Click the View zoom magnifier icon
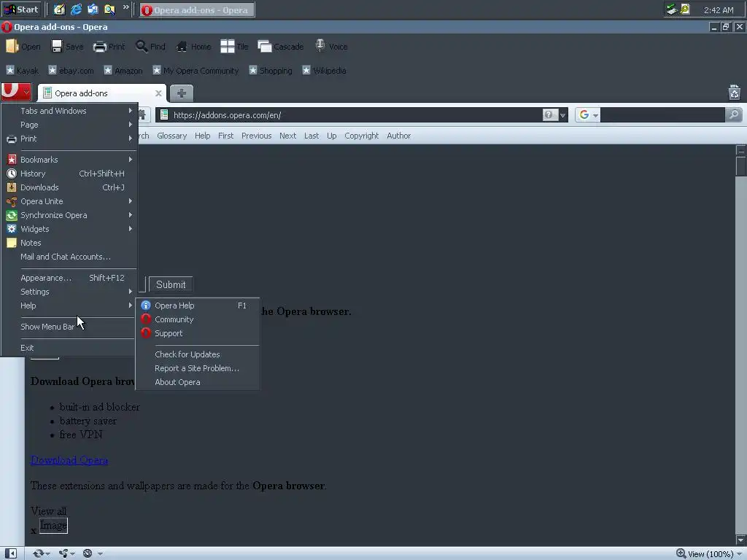 [681, 553]
